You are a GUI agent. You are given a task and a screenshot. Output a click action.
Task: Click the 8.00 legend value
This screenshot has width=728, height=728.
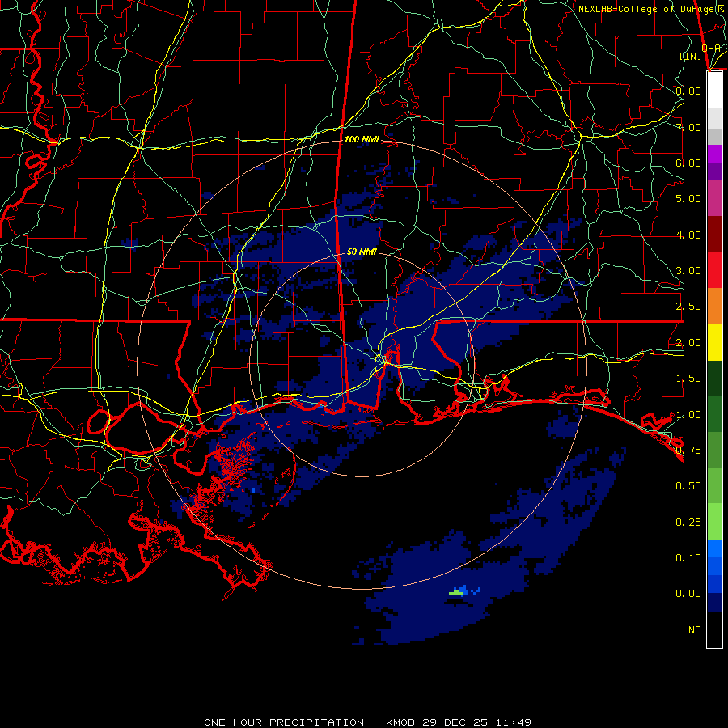(688, 91)
